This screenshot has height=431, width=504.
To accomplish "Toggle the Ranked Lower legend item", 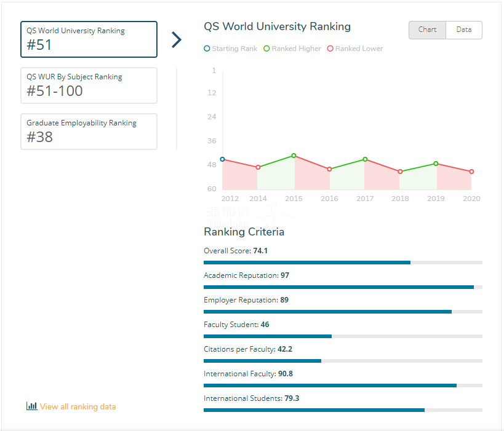I will [355, 49].
